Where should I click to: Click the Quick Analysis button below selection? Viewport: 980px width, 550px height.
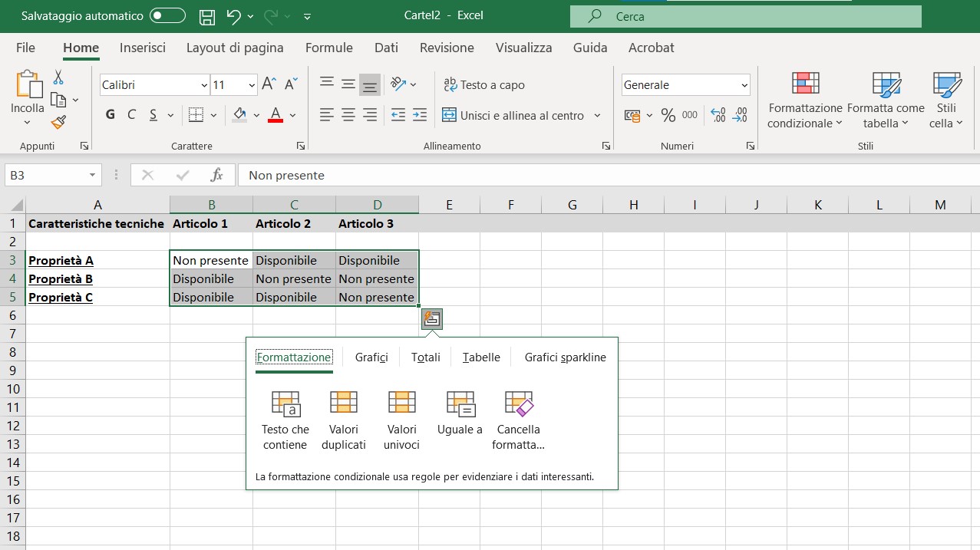[x=432, y=318]
